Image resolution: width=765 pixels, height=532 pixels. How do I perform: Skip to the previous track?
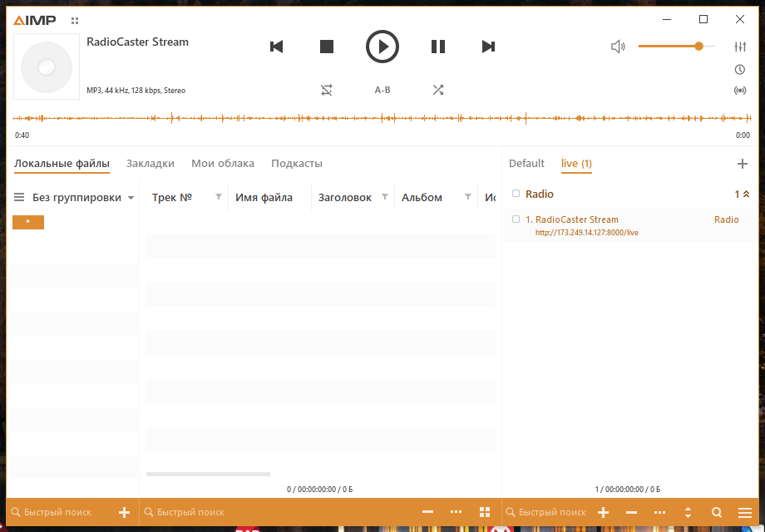277,47
